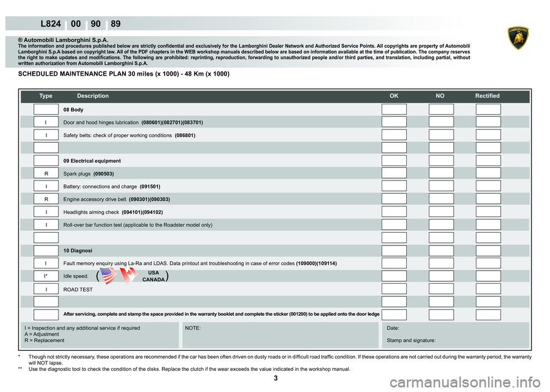Click the ROAD TEST text

click(x=78, y=289)
